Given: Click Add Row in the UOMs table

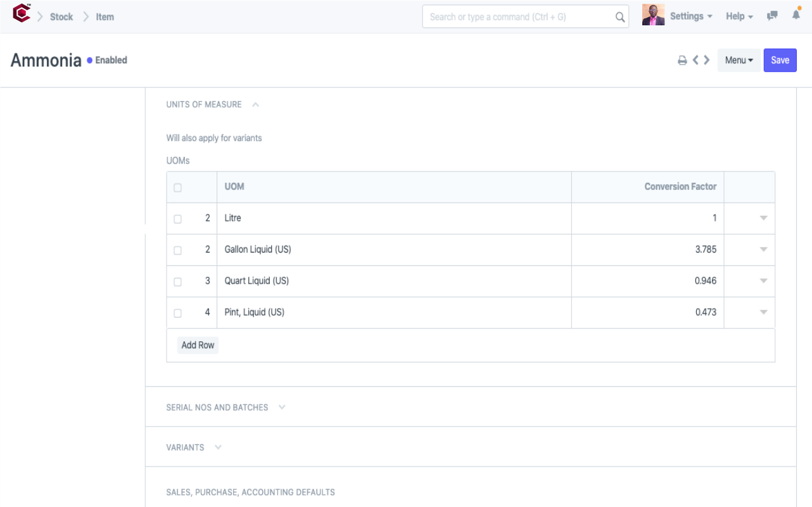Looking at the screenshot, I should [198, 345].
